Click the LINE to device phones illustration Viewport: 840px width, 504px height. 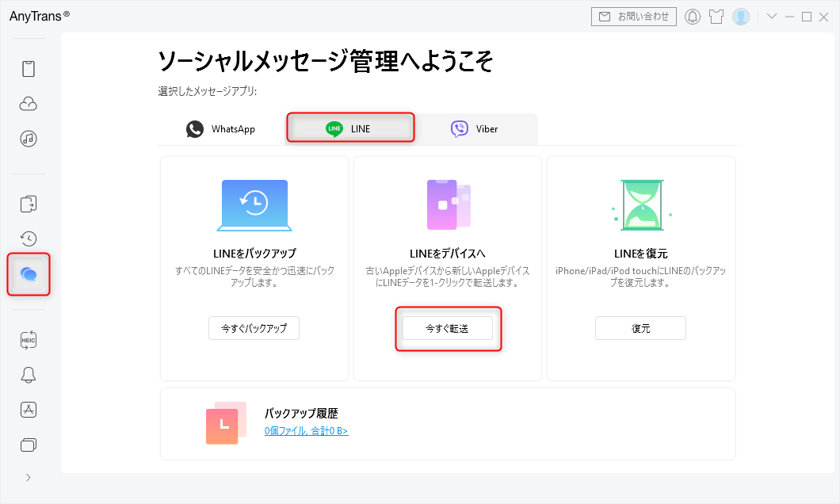[x=449, y=204]
